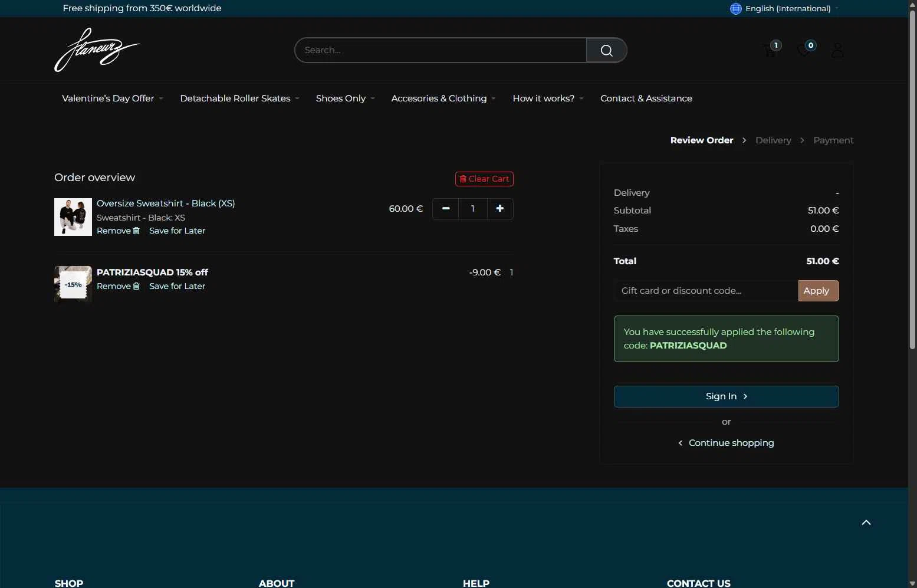The image size is (917, 588).
Task: Click the ABOUT footer heading
Action: coord(277,583)
